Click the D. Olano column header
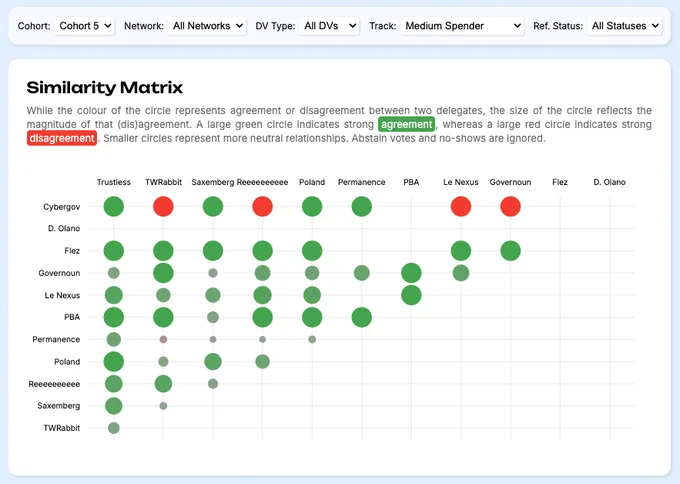This screenshot has height=484, width=680. coord(609,183)
